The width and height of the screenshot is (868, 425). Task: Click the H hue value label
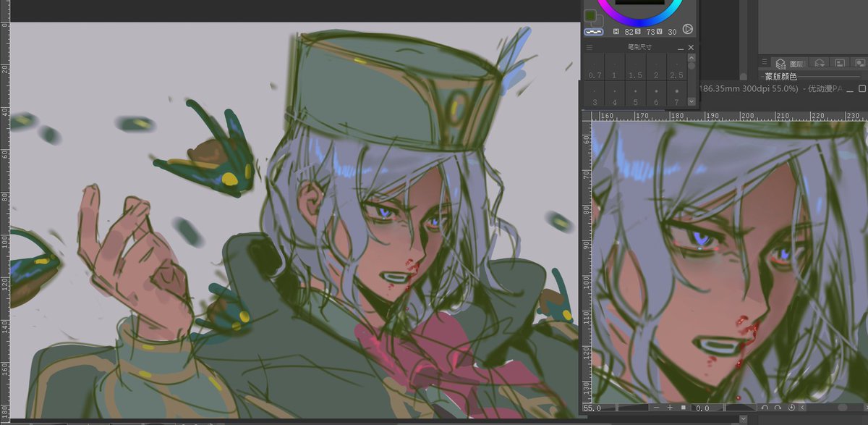click(616, 31)
